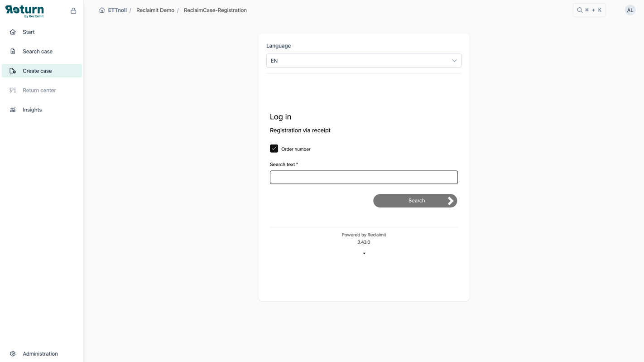Viewport: 644px width, 362px height.
Task: Open Administration in the sidebar
Action: (42, 354)
